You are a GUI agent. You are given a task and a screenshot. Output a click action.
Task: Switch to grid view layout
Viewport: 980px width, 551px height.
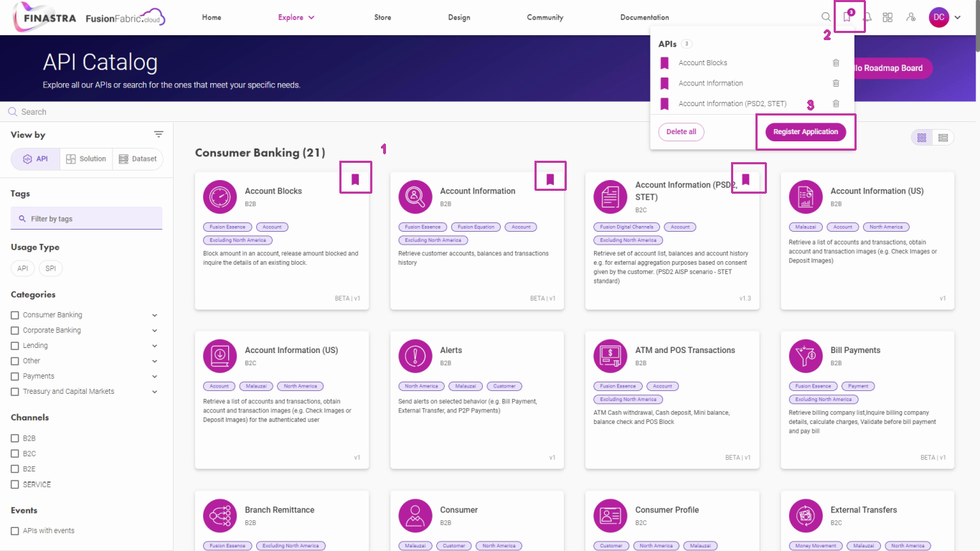(922, 138)
